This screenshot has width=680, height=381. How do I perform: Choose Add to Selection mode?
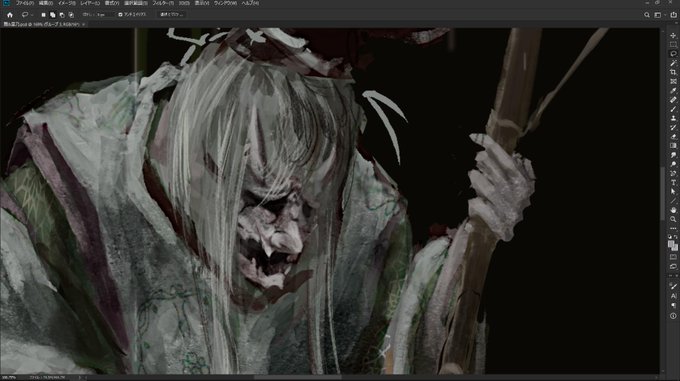52,15
